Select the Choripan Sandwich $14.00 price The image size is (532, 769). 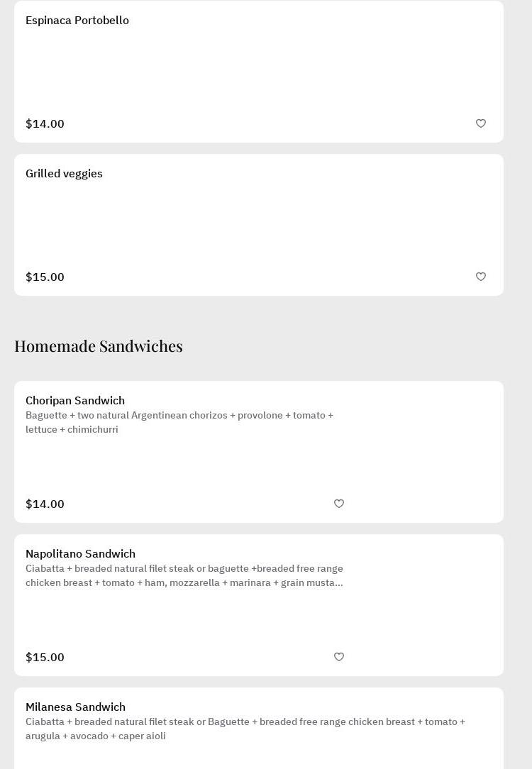click(45, 504)
